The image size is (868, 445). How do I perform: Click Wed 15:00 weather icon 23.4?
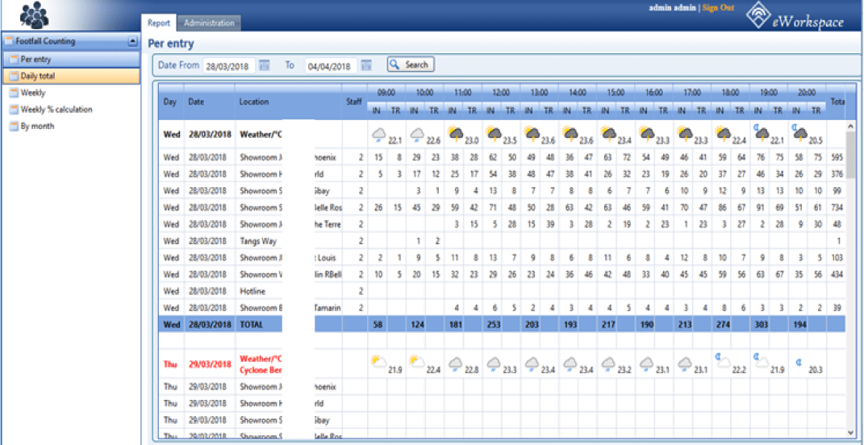(608, 134)
